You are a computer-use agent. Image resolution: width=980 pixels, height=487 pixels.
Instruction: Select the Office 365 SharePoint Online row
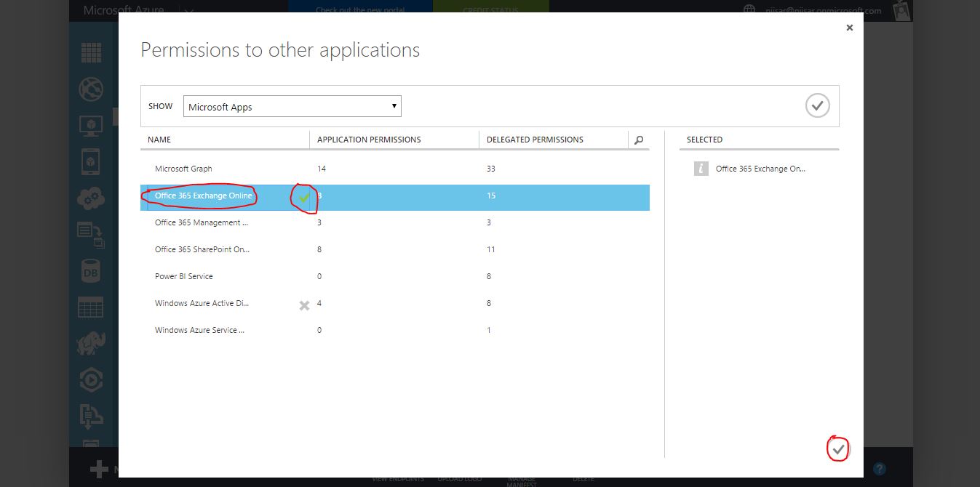coord(395,249)
